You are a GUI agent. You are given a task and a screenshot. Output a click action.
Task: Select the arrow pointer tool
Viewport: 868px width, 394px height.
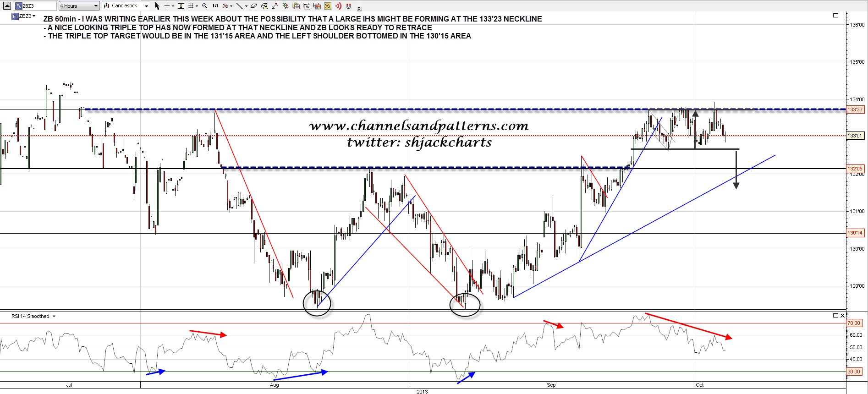(157, 6)
